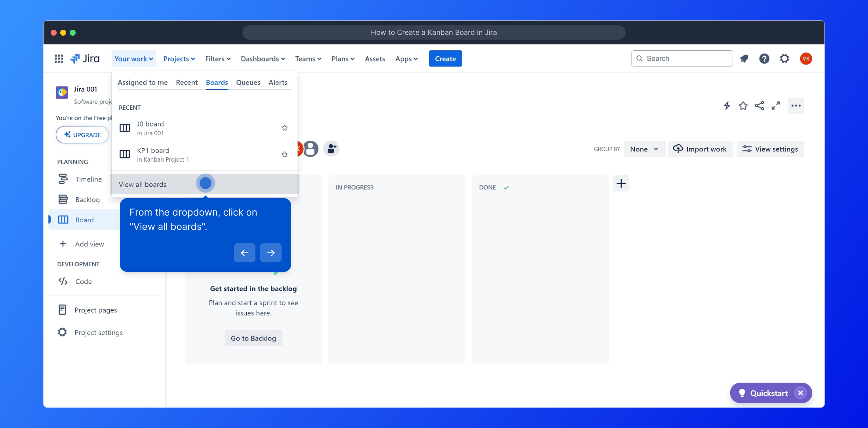
Task: Click the share board icon
Action: pos(759,105)
